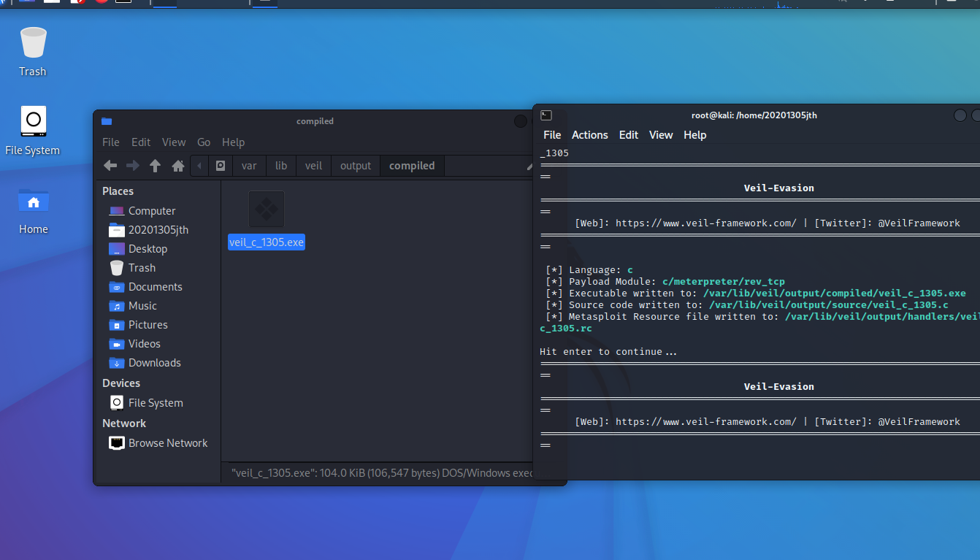Viewport: 980px width, 560px height.
Task: Open View menu in file manager
Action: (x=174, y=142)
